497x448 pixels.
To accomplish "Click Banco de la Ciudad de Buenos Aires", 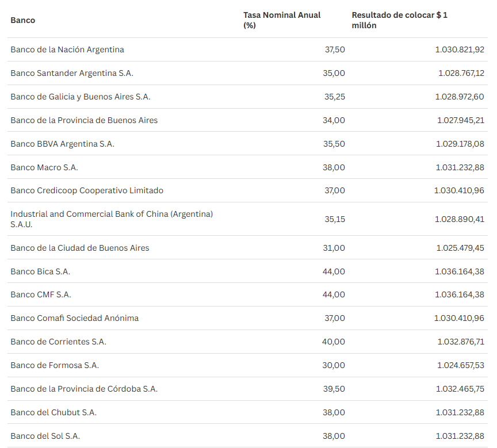I will tap(80, 248).
